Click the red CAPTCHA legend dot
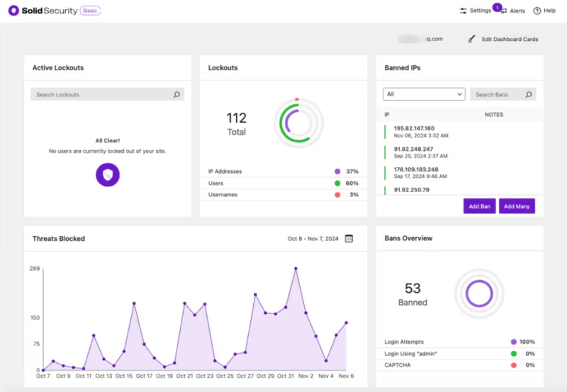567x392 pixels. click(513, 365)
